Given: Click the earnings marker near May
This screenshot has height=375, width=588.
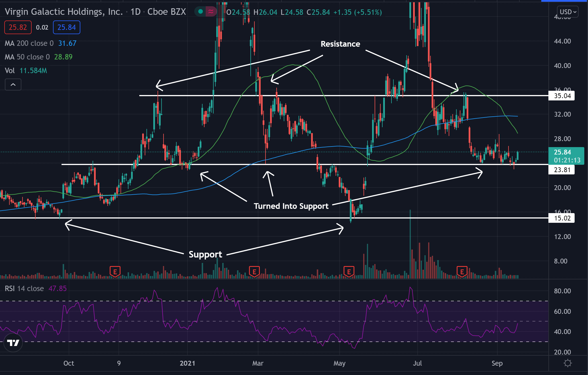Looking at the screenshot, I should point(349,272).
